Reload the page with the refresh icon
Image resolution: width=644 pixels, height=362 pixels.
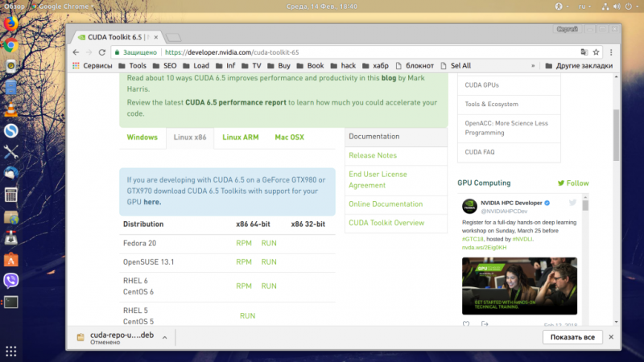coord(102,52)
